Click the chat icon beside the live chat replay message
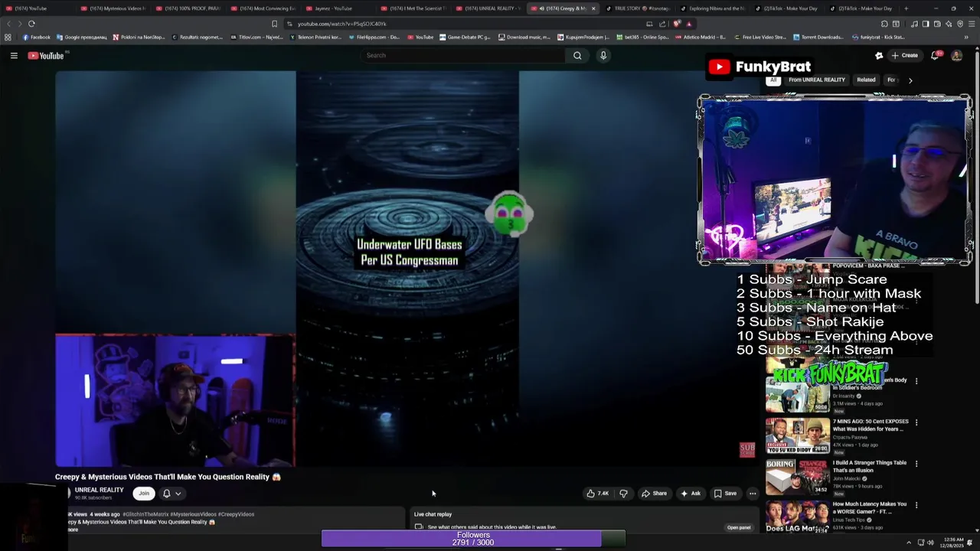This screenshot has height=551, width=980. tap(419, 527)
